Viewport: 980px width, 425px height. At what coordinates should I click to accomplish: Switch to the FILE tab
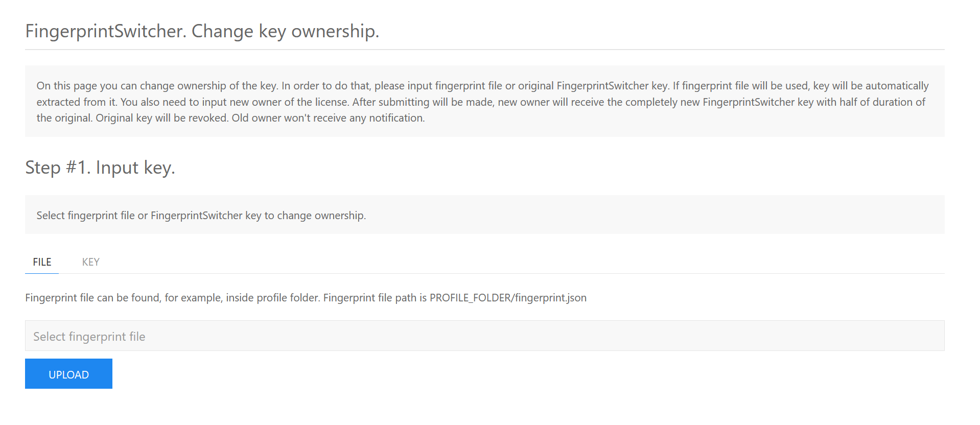[x=42, y=262]
